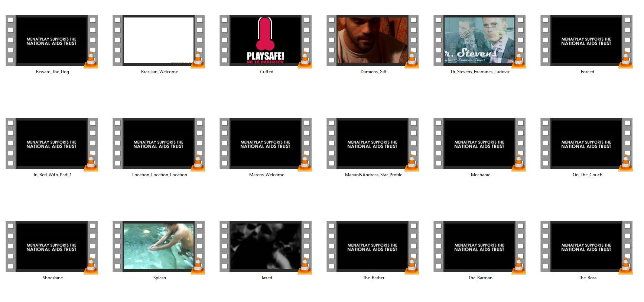
Task: Select the Taxed video thumbnail
Action: (x=266, y=246)
